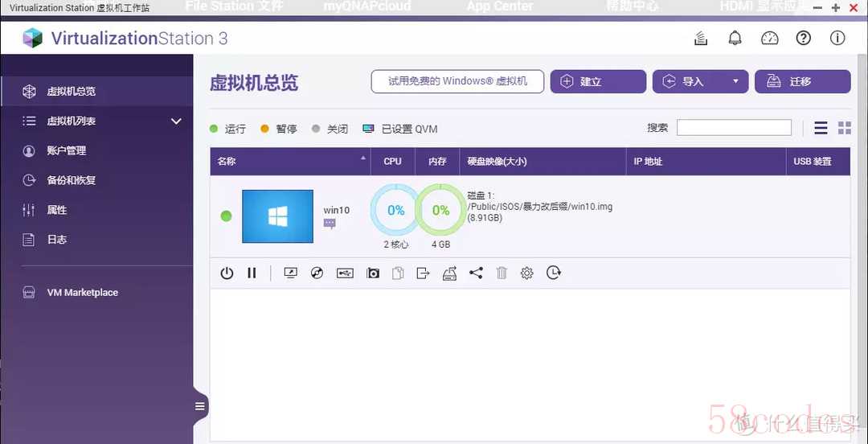
Task: Open the about info icon in header
Action: (x=837, y=39)
